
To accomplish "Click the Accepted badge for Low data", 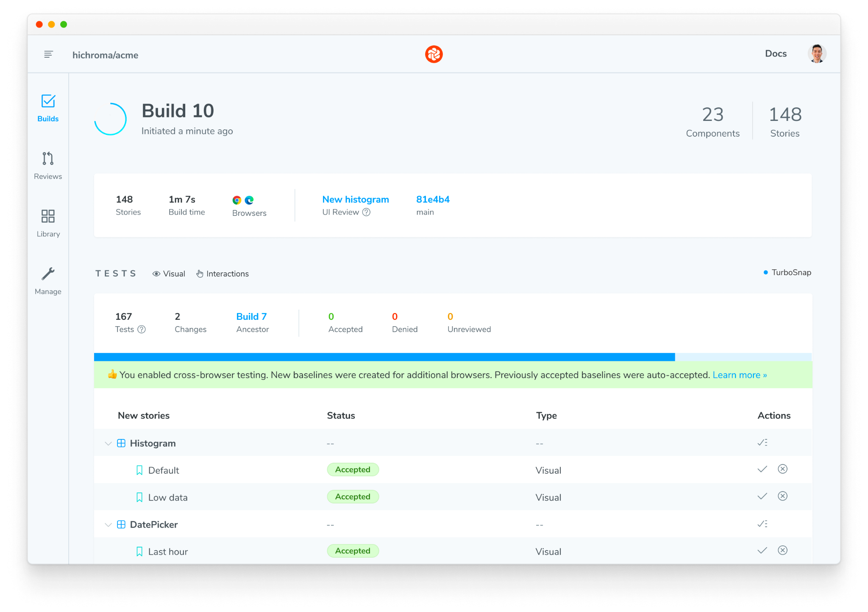I will (353, 497).
